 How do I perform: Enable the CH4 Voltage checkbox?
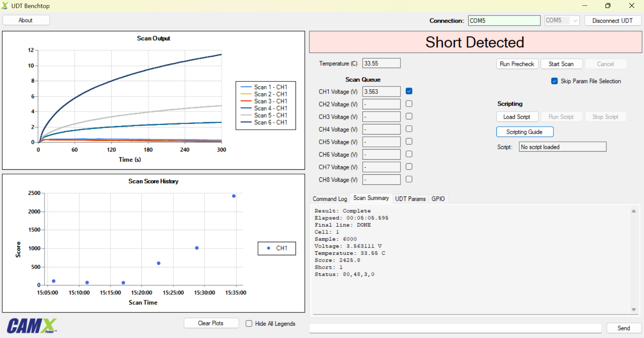point(409,129)
